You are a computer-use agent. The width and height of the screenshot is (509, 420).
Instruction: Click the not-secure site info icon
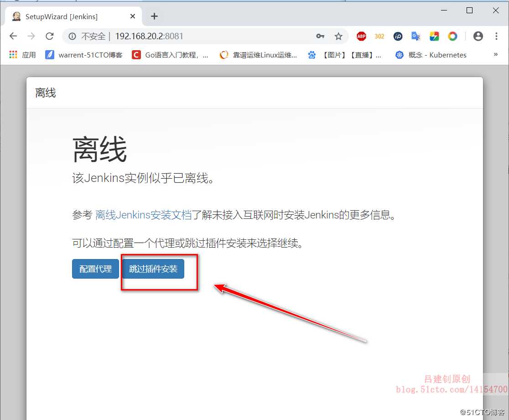click(72, 36)
